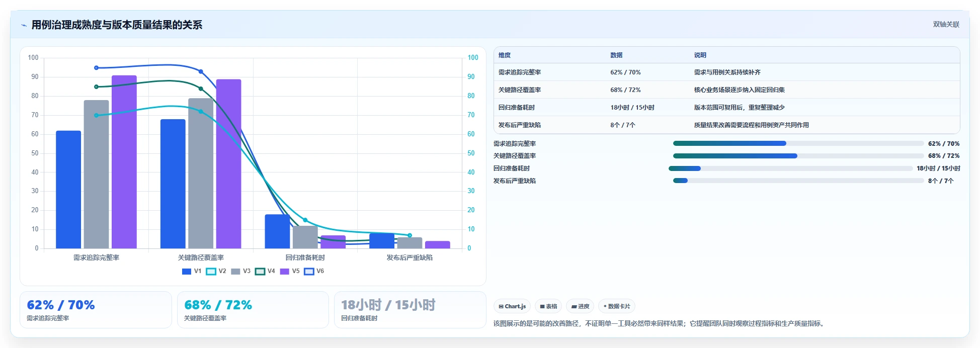Click the 双轴关联 label in the header

[x=946, y=25]
